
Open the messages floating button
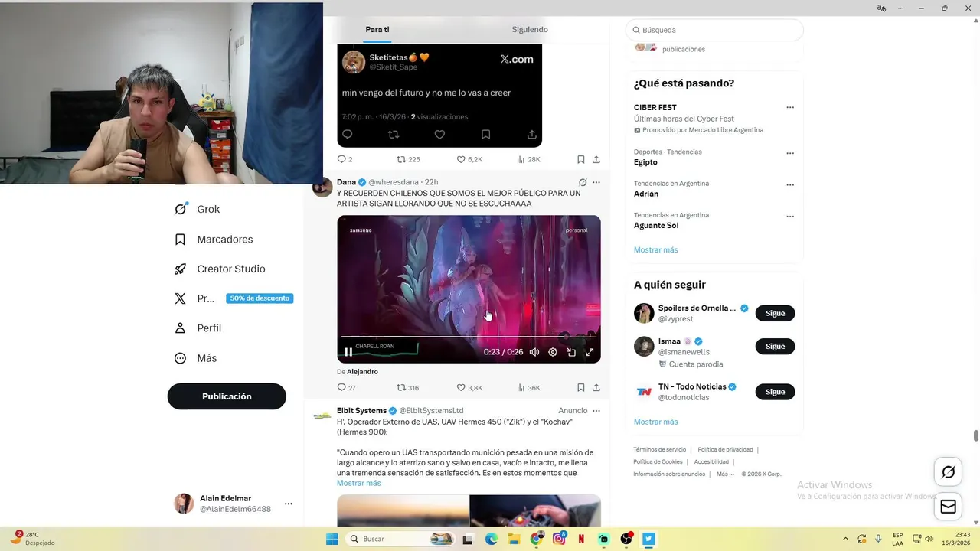click(x=948, y=507)
